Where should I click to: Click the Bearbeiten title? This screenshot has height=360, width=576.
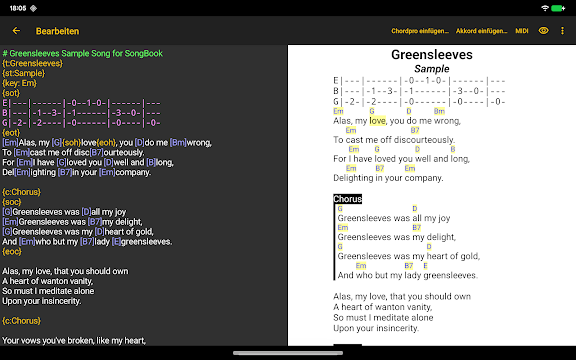57,31
